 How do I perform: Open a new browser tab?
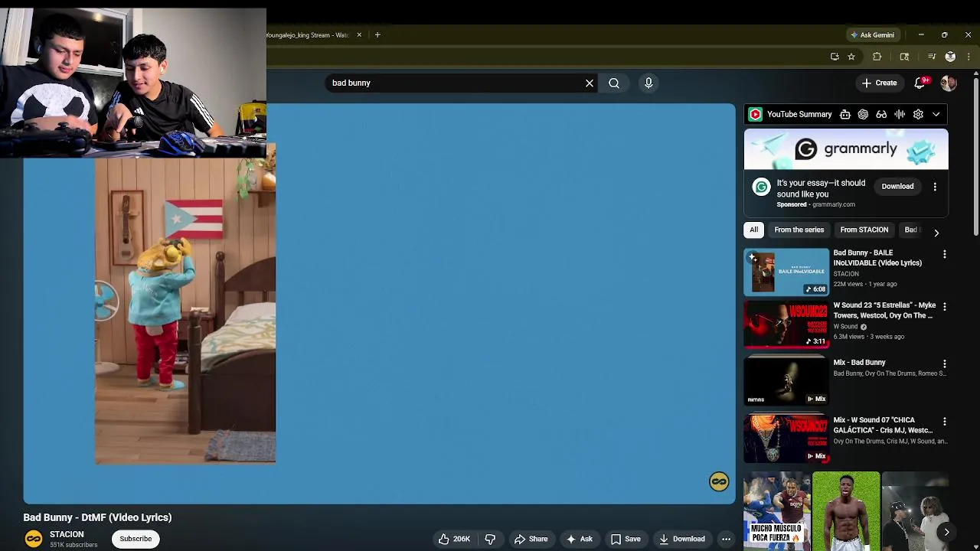pyautogui.click(x=377, y=34)
